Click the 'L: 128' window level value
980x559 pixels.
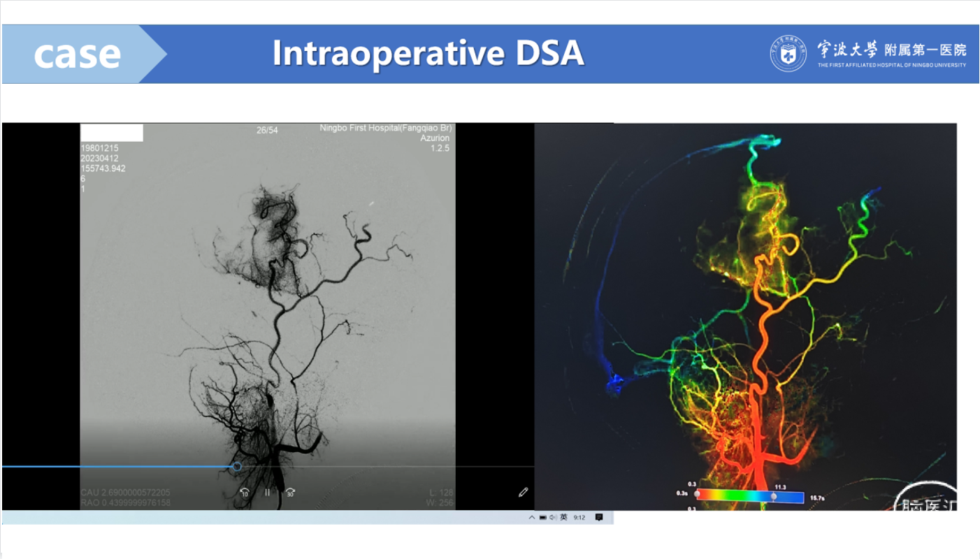coord(441,493)
